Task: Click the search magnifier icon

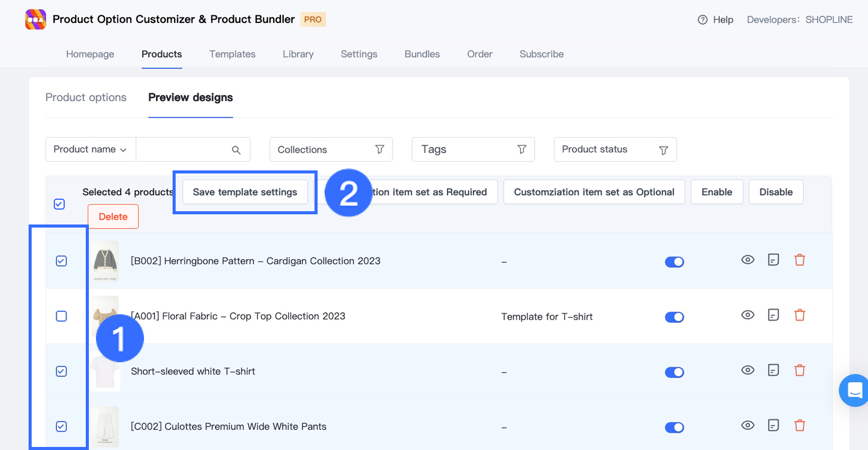Action: [236, 150]
